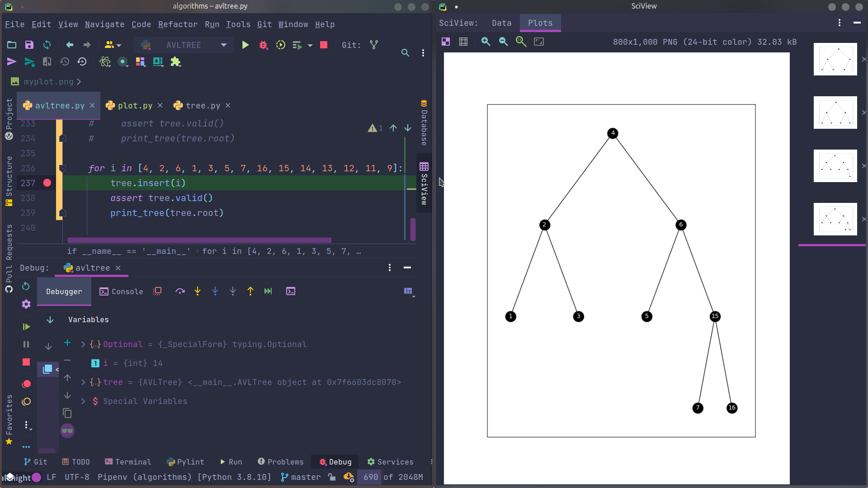Toggle layout settings in debugger
868x488 pixels.
tap(409, 292)
